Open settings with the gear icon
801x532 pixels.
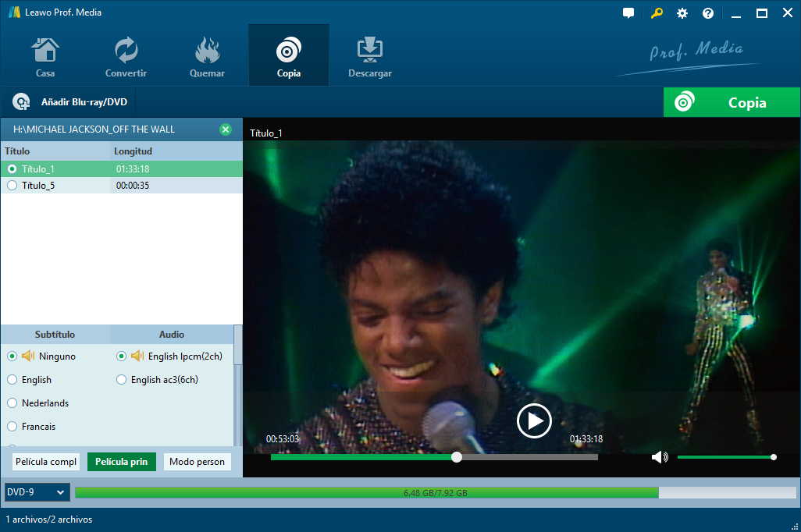click(x=682, y=13)
